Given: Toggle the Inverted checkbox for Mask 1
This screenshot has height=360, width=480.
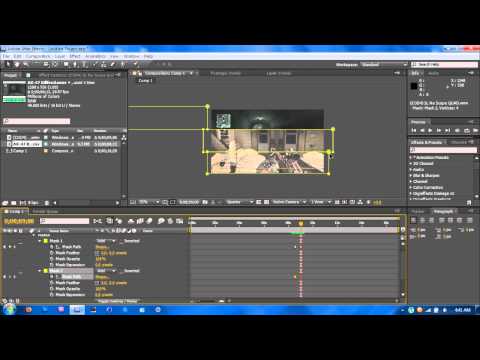Looking at the screenshot, I should coord(121,241).
